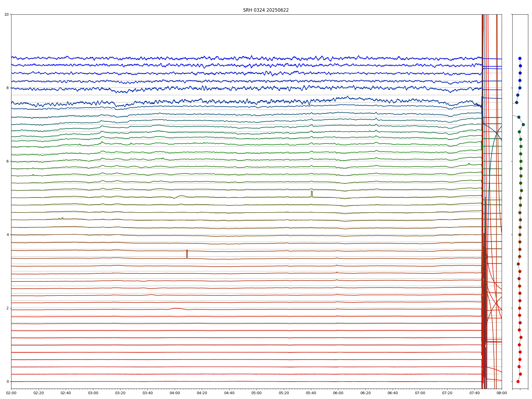Click the square spike on olive trace near 05:40
Screen dimensions: 532x399
click(x=312, y=193)
